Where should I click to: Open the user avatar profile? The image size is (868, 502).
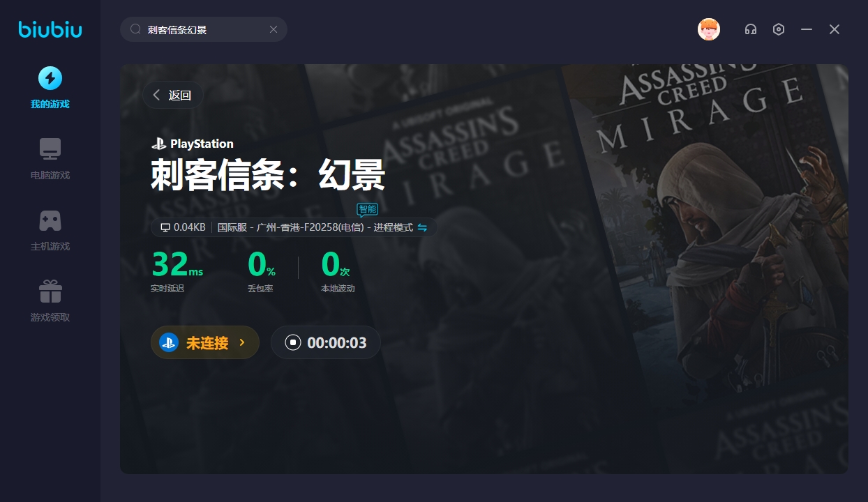coord(709,29)
